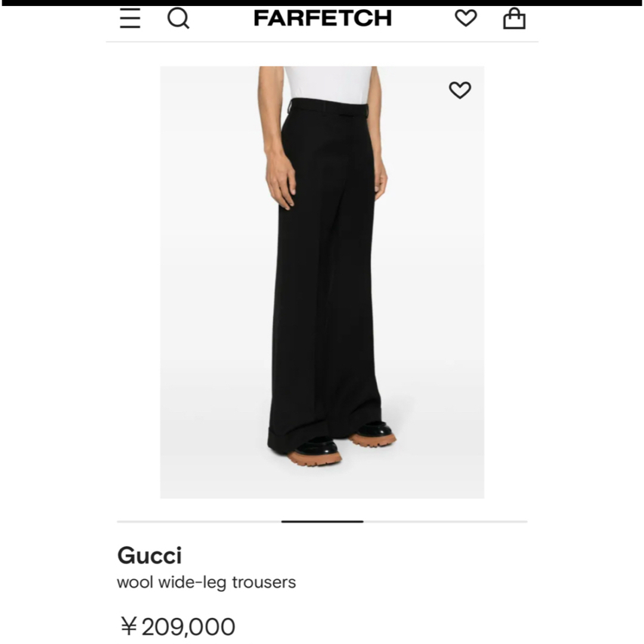The height and width of the screenshot is (644, 644).
Task: Open the Gucci trousers product photo
Action: (x=322, y=282)
